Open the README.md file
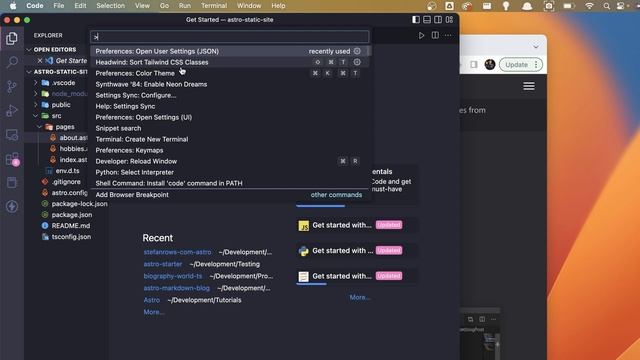 click(x=71, y=225)
